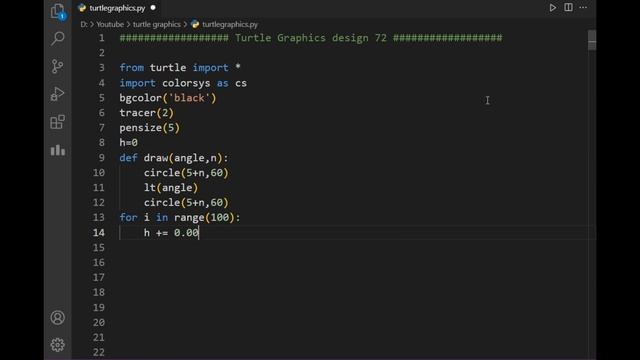The width and height of the screenshot is (640, 360).
Task: Click the unsaved dot on turtlegraphics.py tab
Action: point(153,8)
